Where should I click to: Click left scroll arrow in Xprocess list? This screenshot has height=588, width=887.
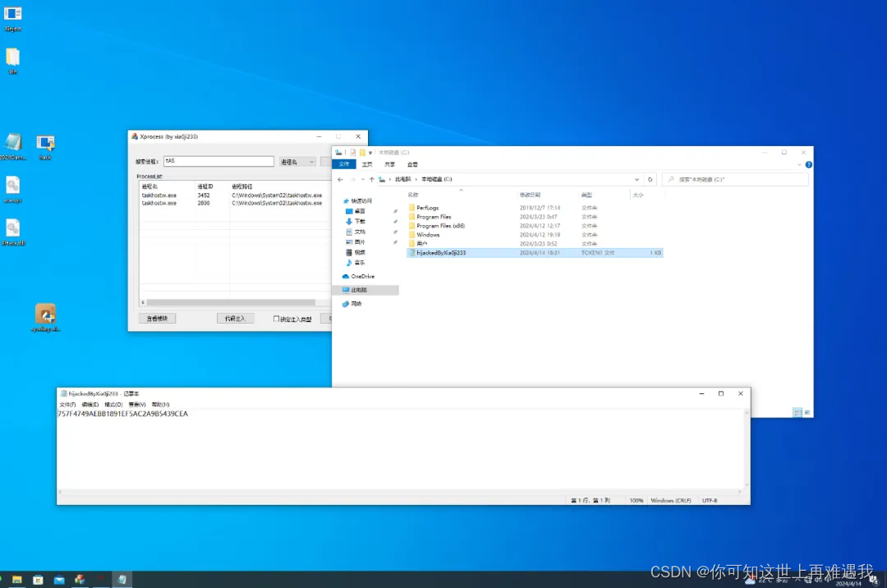[143, 302]
